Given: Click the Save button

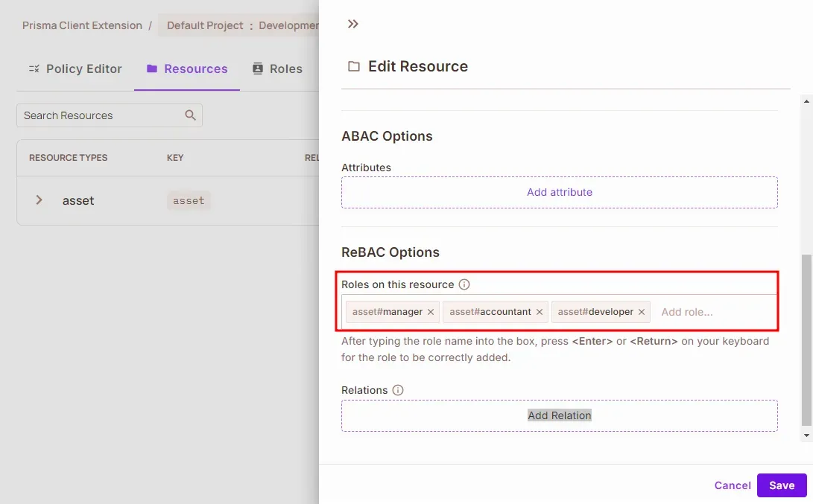Looking at the screenshot, I should coord(782,485).
